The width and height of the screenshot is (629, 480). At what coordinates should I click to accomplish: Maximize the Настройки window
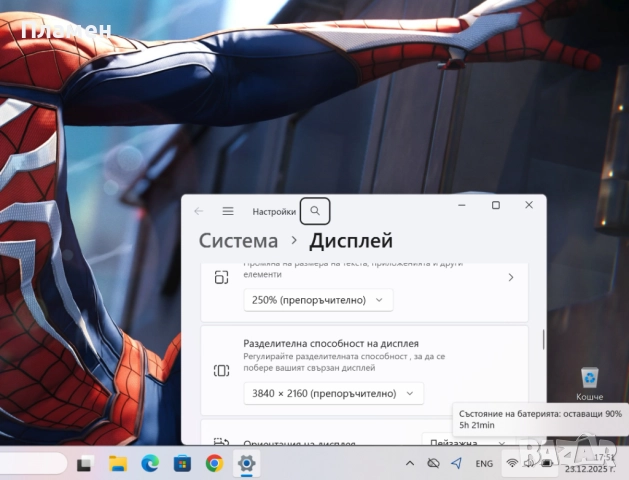click(496, 205)
